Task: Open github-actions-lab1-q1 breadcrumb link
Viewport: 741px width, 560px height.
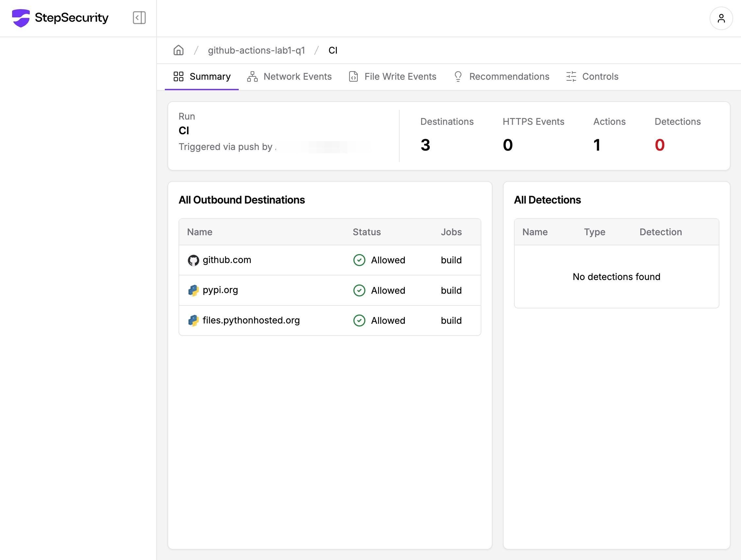Action: [256, 50]
